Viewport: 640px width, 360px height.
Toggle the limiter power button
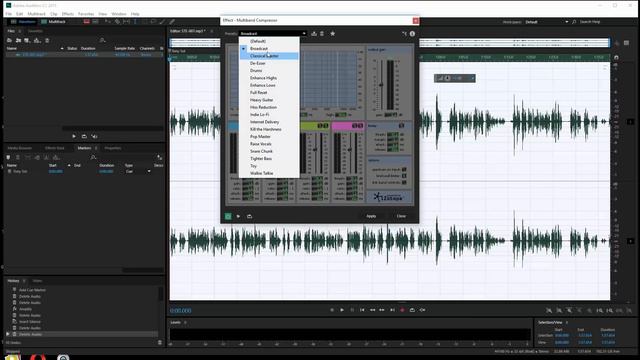401,126
